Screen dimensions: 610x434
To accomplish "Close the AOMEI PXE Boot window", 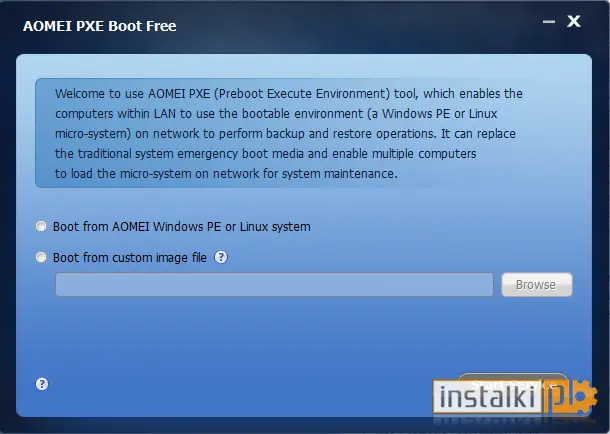I will point(574,21).
